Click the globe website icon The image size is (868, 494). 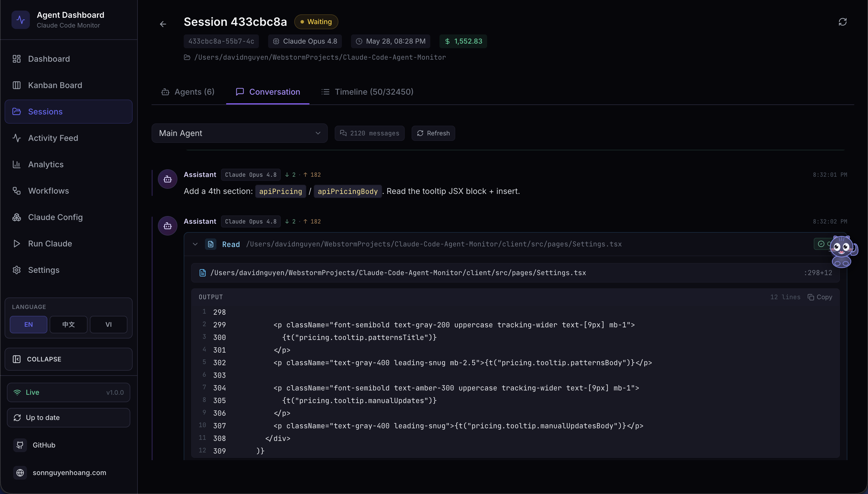pyautogui.click(x=20, y=472)
